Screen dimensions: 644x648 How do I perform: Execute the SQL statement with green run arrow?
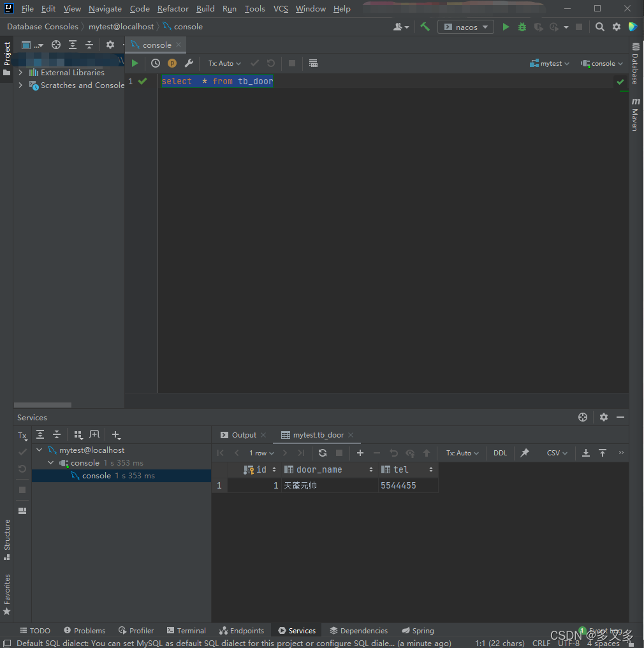135,63
